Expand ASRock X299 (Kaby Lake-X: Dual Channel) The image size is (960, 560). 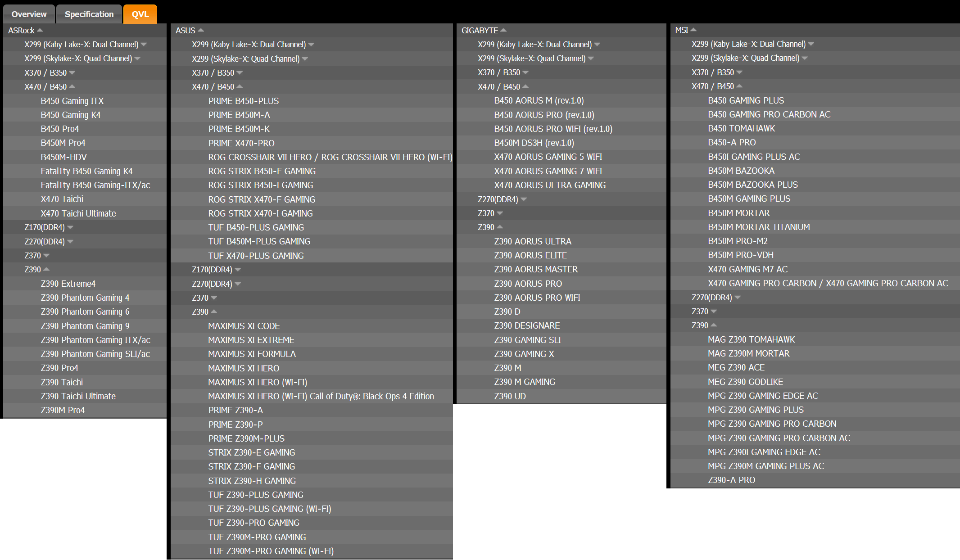point(85,44)
